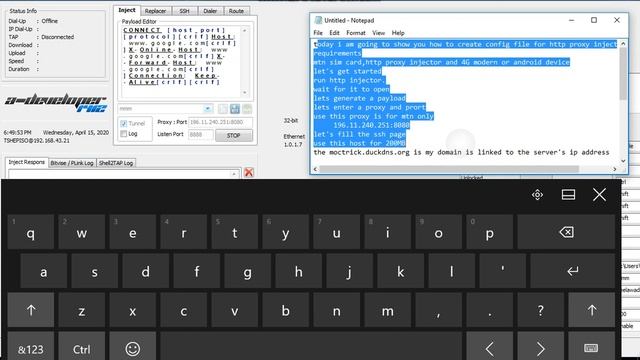The width and height of the screenshot is (640, 360).
Task: Switch to the SSH tab
Action: pyautogui.click(x=184, y=11)
